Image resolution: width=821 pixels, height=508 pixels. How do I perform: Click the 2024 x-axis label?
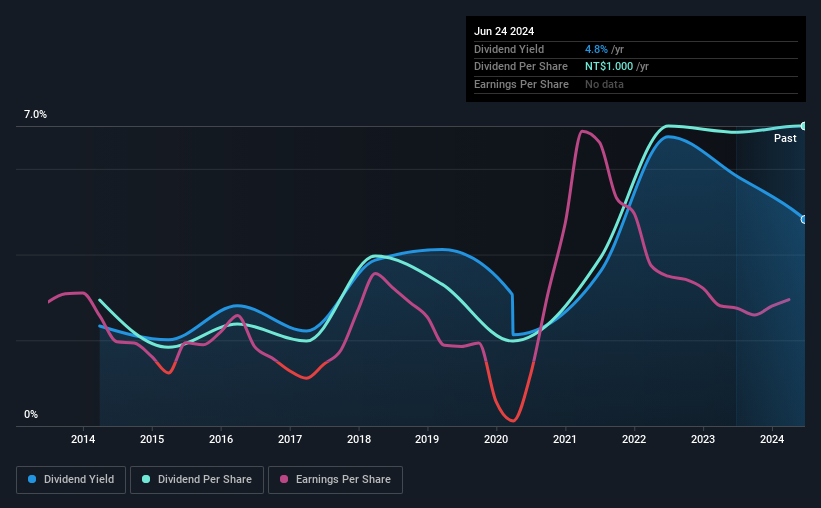click(x=772, y=439)
